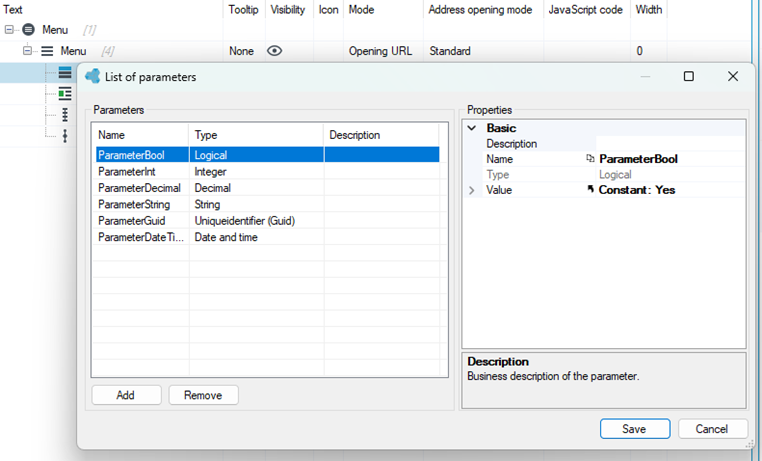The height and width of the screenshot is (461, 762).
Task: Click the Type column header in Parameters
Action: 256,135
